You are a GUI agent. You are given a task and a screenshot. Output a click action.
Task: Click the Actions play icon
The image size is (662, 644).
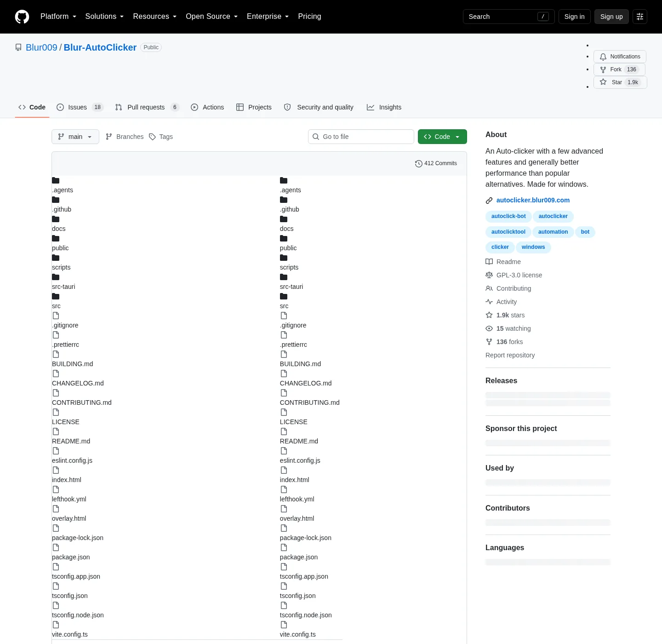point(194,107)
